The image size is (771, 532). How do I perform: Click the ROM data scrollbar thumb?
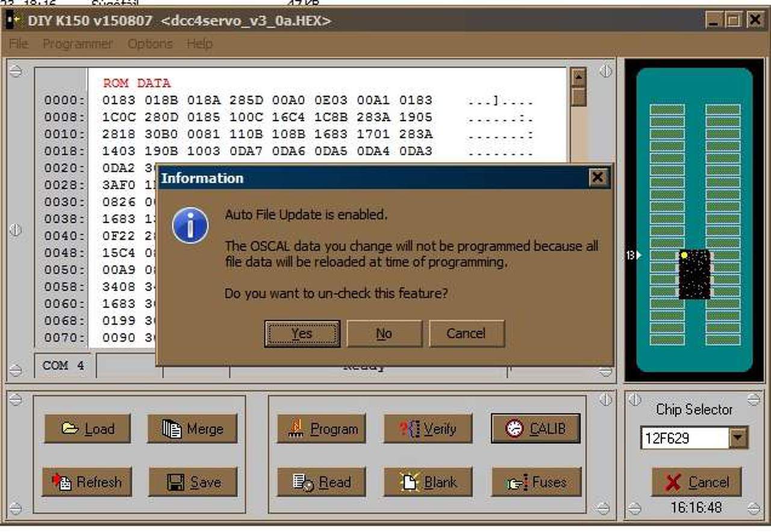578,97
